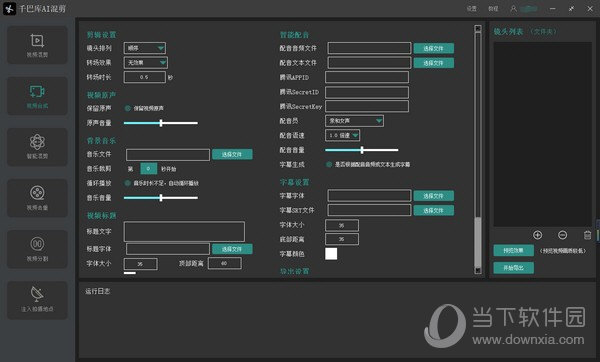Focus the title 字体大小 field

[140, 264]
